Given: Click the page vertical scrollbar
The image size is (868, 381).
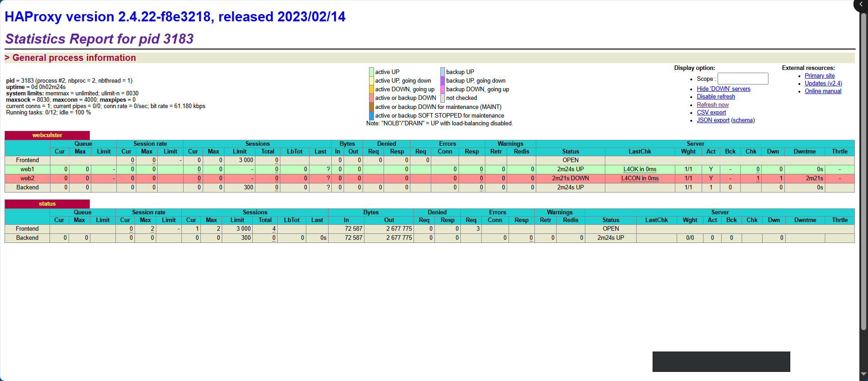Looking at the screenshot, I should point(863,172).
